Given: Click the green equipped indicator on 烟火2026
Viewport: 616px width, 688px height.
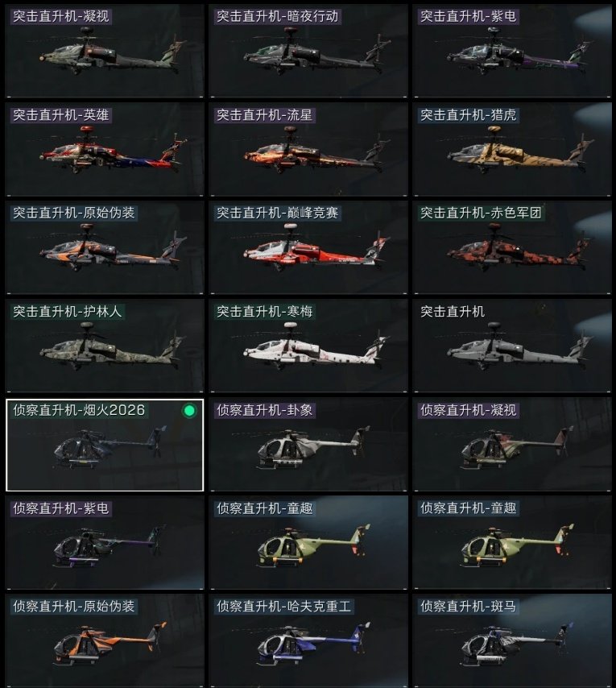Looking at the screenshot, I should 189,411.
